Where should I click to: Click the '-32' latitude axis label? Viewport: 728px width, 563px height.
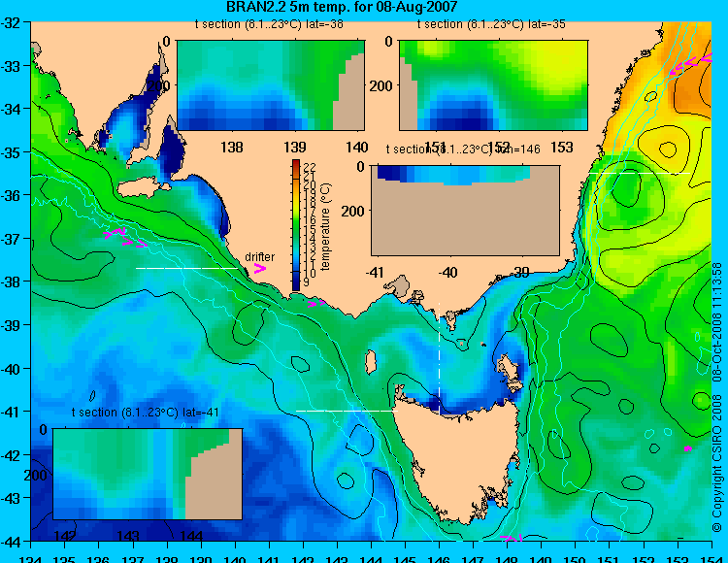point(11,22)
